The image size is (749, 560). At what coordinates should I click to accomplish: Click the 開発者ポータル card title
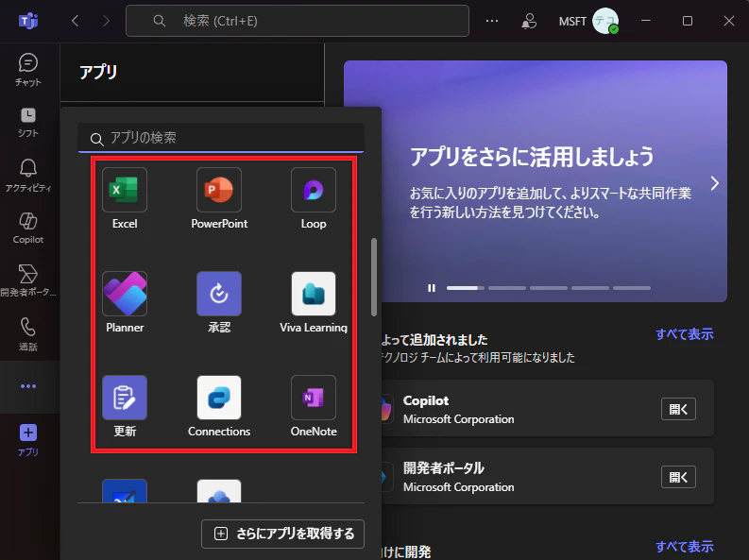[443, 467]
